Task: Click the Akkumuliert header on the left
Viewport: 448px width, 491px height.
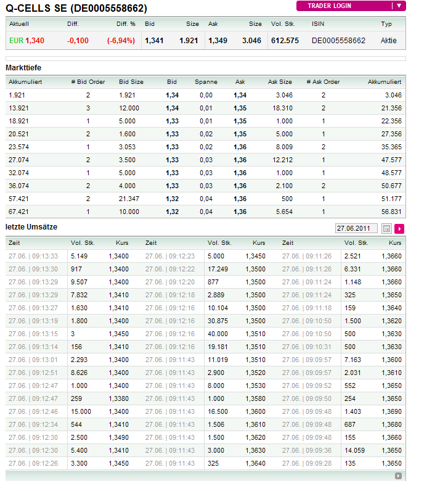Action: [25, 81]
